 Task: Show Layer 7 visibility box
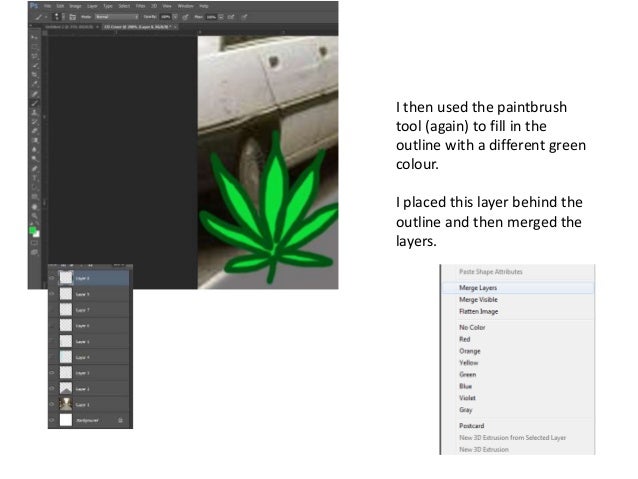click(x=52, y=310)
